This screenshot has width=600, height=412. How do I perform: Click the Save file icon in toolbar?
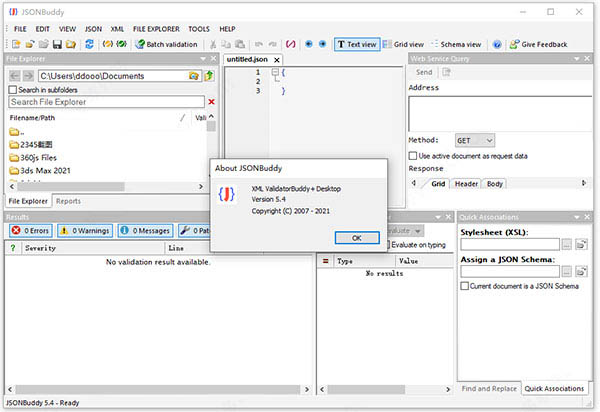click(x=57, y=44)
